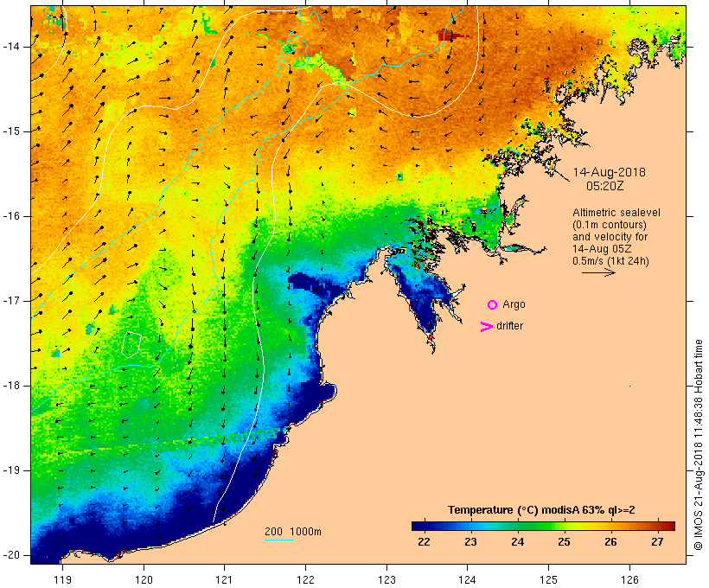Screen dimensions: 709x588
Task: Click the 'Argo' legend label
Action: coord(514,305)
